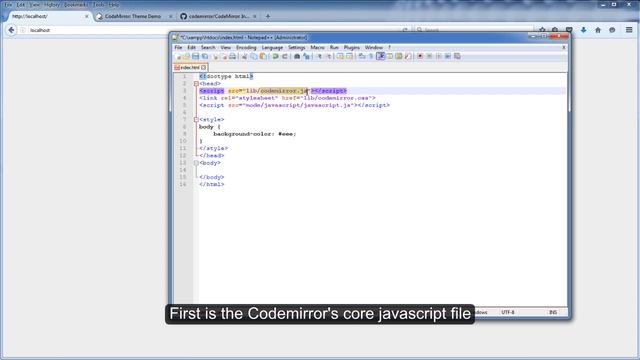Click the Firefox back arrow button

click(x=11, y=30)
